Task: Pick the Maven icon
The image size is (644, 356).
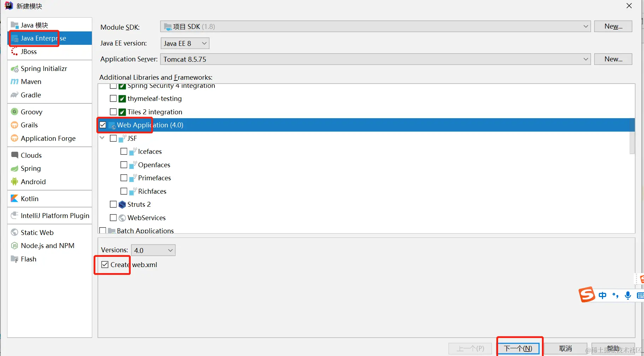Action: tap(14, 82)
